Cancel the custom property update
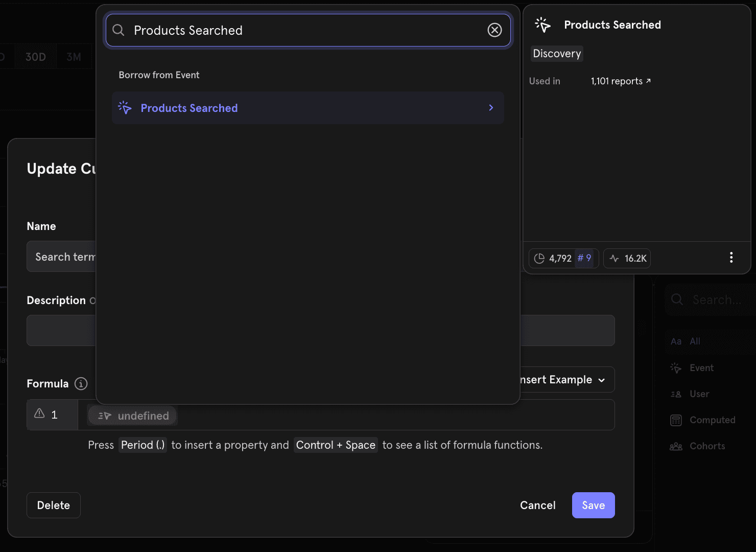Image resolution: width=756 pixels, height=552 pixels. [537, 505]
